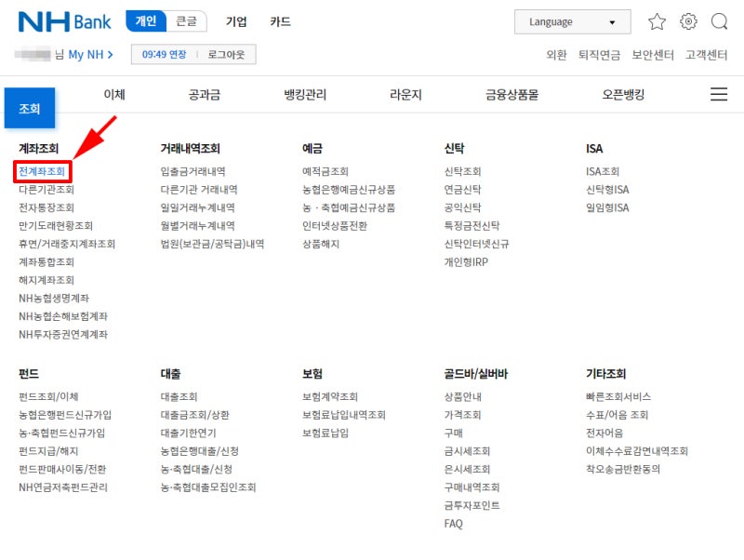Open the hamburger full menu icon

(x=719, y=94)
